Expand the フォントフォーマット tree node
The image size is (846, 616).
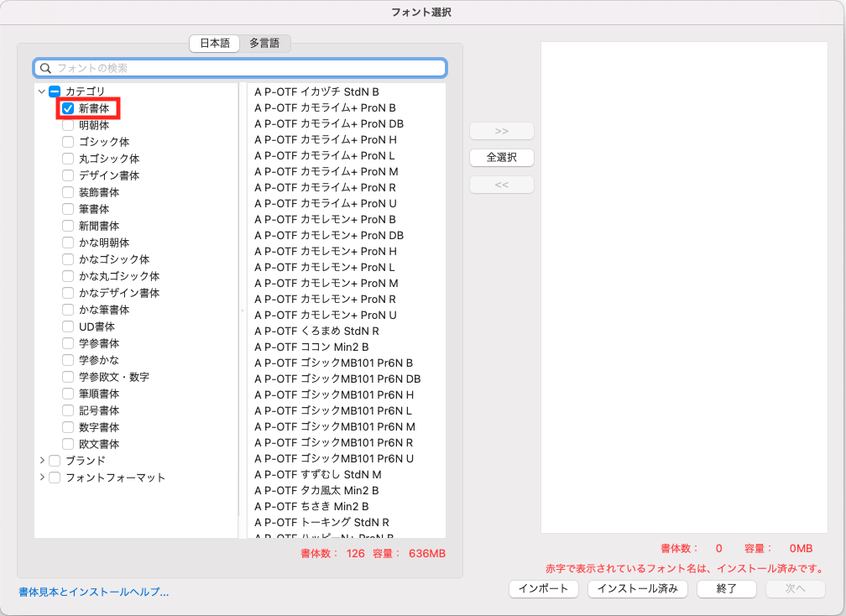(42, 478)
